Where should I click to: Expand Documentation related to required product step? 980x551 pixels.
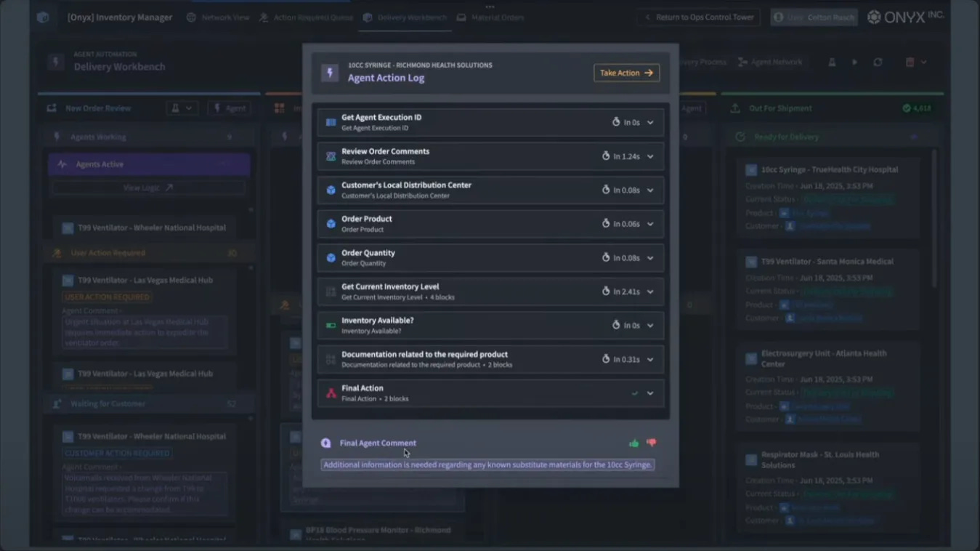point(650,359)
